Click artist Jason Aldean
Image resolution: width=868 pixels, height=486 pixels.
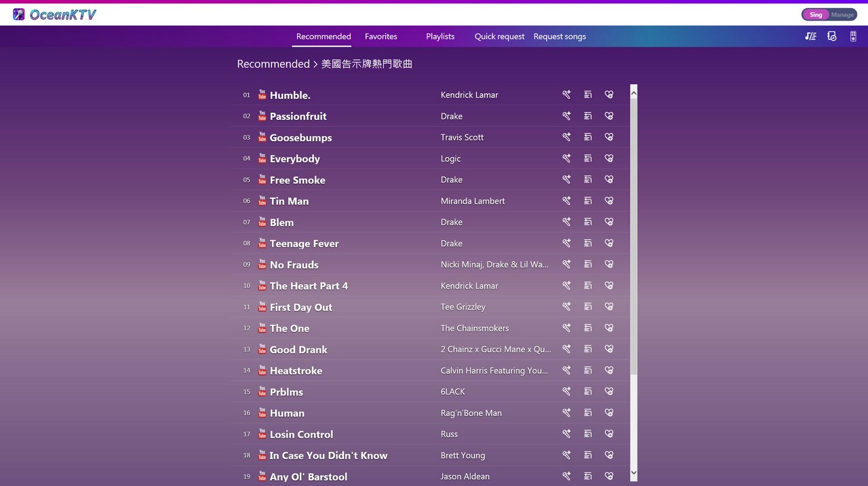click(465, 476)
